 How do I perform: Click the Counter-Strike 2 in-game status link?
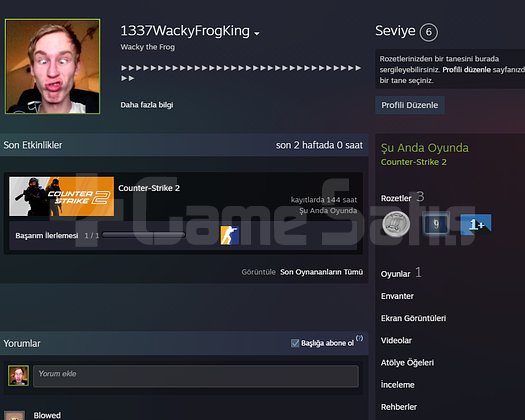[x=414, y=162]
